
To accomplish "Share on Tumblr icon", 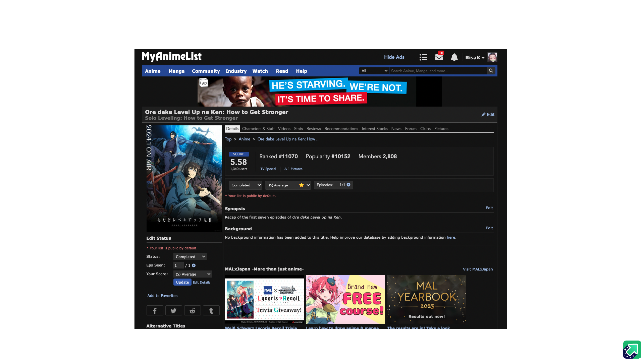I will tap(211, 311).
